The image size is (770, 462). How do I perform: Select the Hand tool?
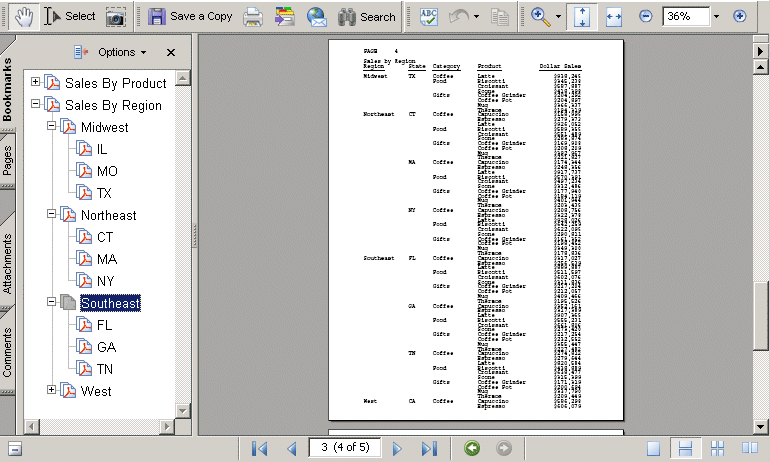22,16
